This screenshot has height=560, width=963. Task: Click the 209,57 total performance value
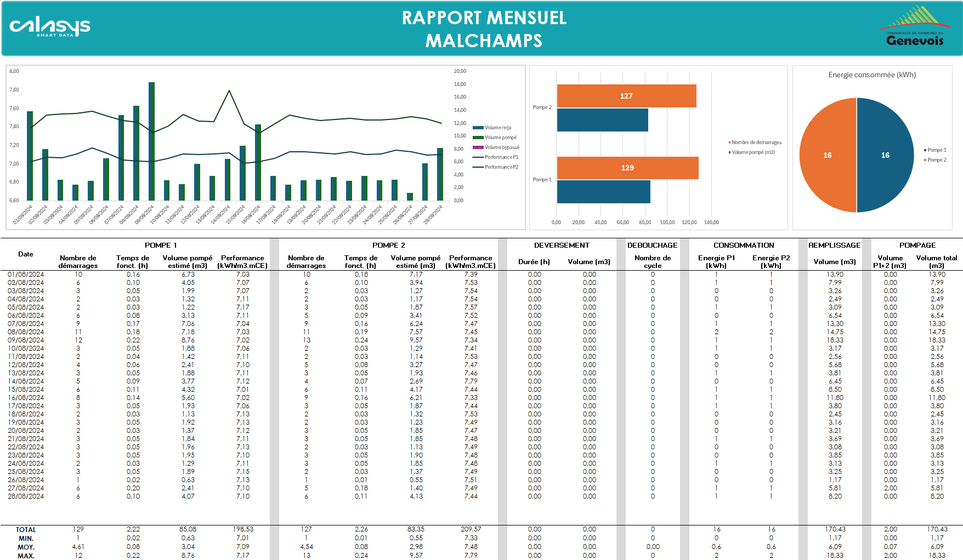471,529
